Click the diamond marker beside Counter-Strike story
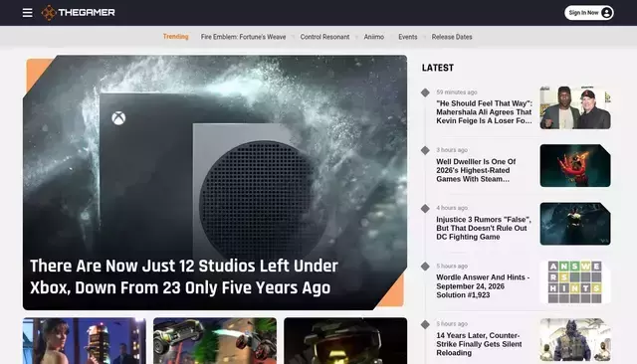The height and width of the screenshot is (364, 637). [x=425, y=324]
